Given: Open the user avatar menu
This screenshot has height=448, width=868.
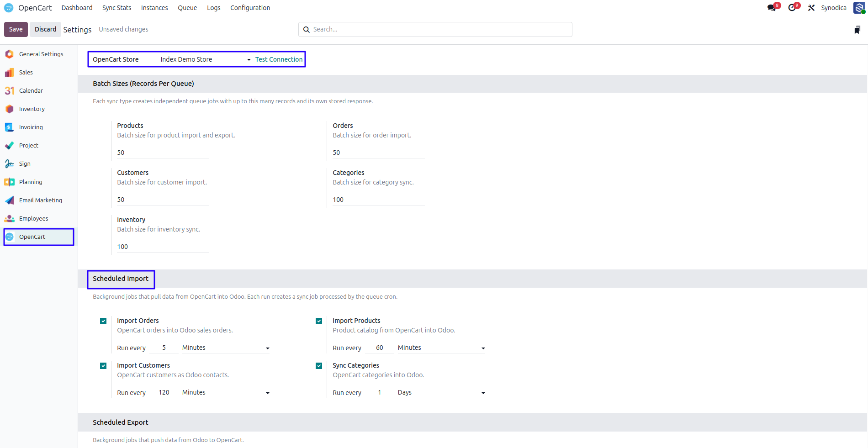Looking at the screenshot, I should coord(859,8).
